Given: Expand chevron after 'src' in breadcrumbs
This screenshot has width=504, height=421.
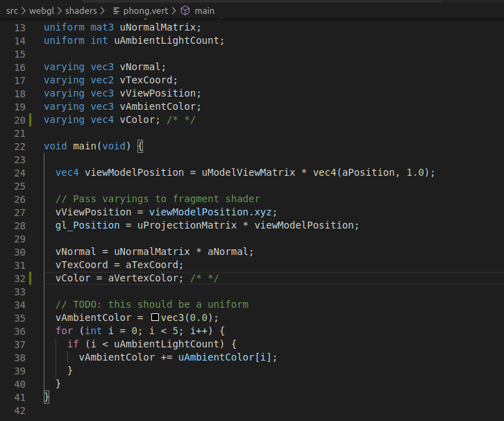Looking at the screenshot, I should [x=24, y=11].
